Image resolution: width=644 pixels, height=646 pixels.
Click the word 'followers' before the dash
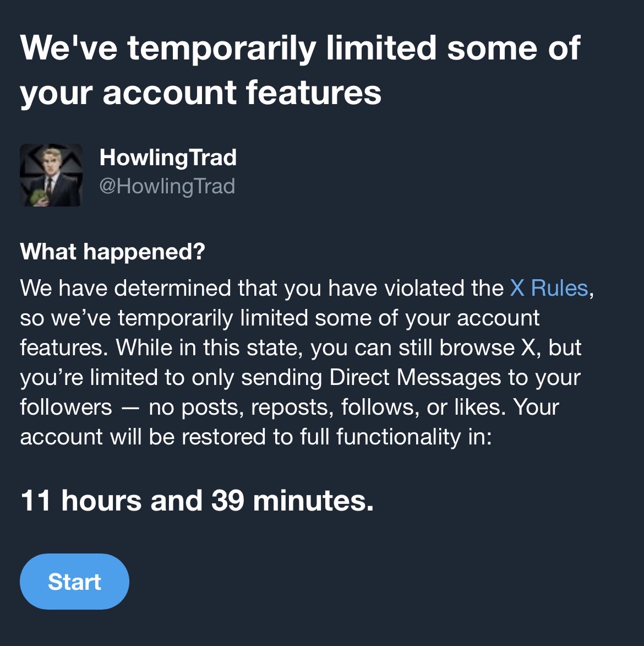[x=66, y=406]
